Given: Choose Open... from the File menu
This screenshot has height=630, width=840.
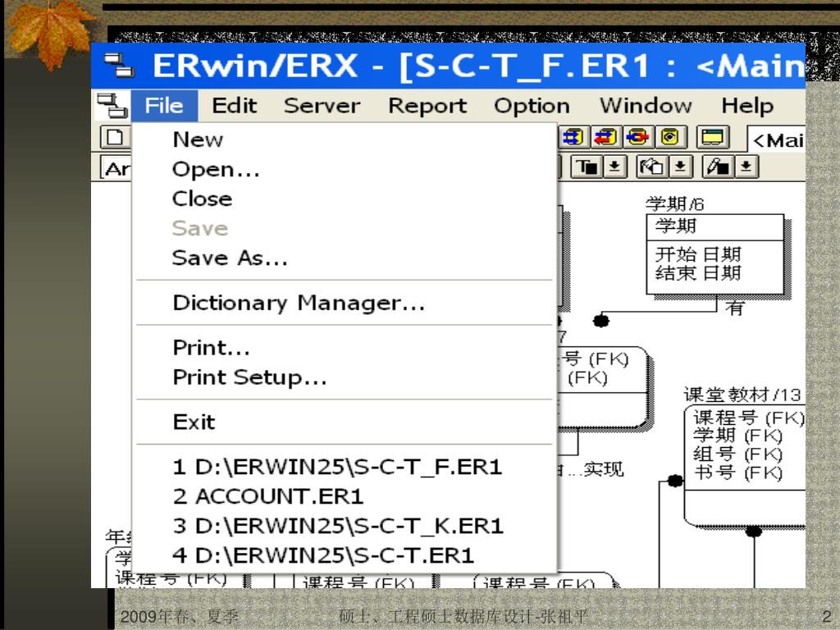Looking at the screenshot, I should [x=344, y=169].
